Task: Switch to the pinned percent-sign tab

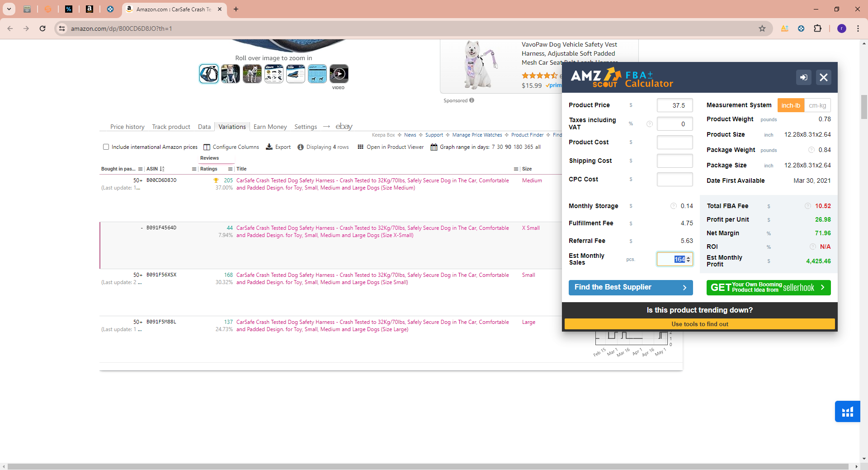Action: point(69,9)
